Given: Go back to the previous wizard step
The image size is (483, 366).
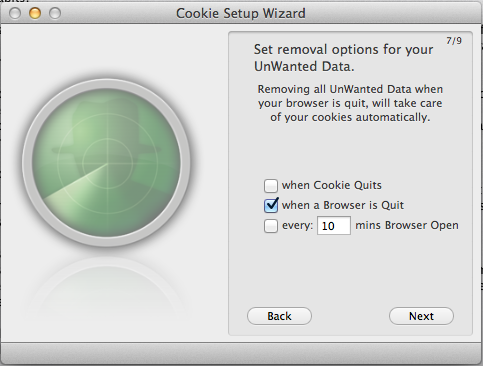Looking at the screenshot, I should [279, 316].
